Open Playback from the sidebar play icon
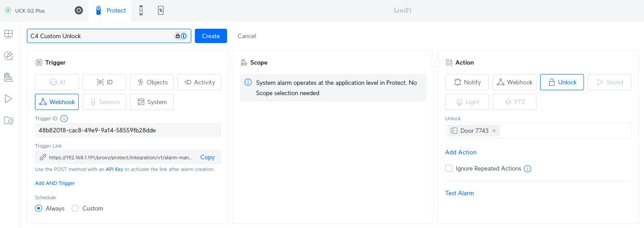This screenshot has height=228, width=644. point(9,99)
